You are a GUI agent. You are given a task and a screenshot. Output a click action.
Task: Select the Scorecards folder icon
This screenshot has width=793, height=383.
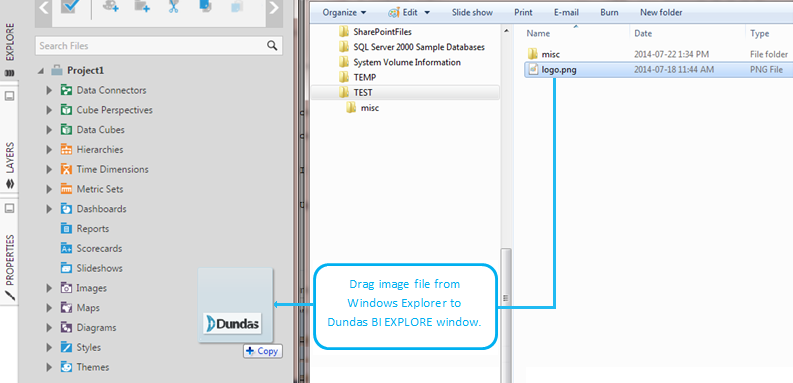pos(66,248)
